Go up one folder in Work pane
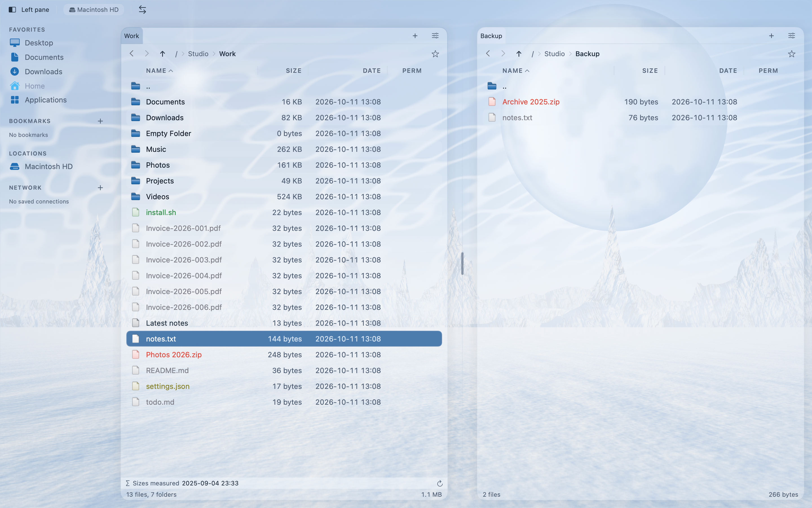The image size is (812, 508). 162,54
